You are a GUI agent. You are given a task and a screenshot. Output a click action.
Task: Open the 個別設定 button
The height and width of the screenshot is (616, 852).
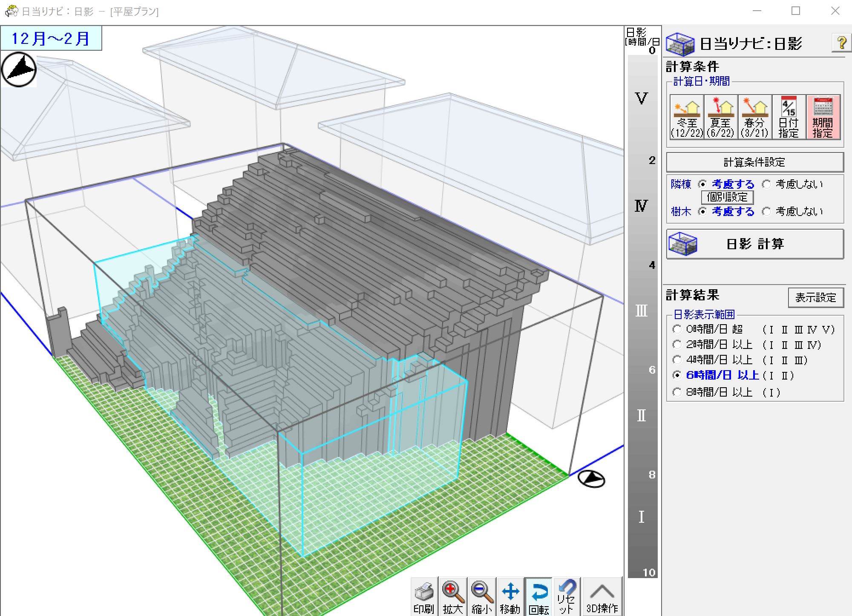point(727,197)
